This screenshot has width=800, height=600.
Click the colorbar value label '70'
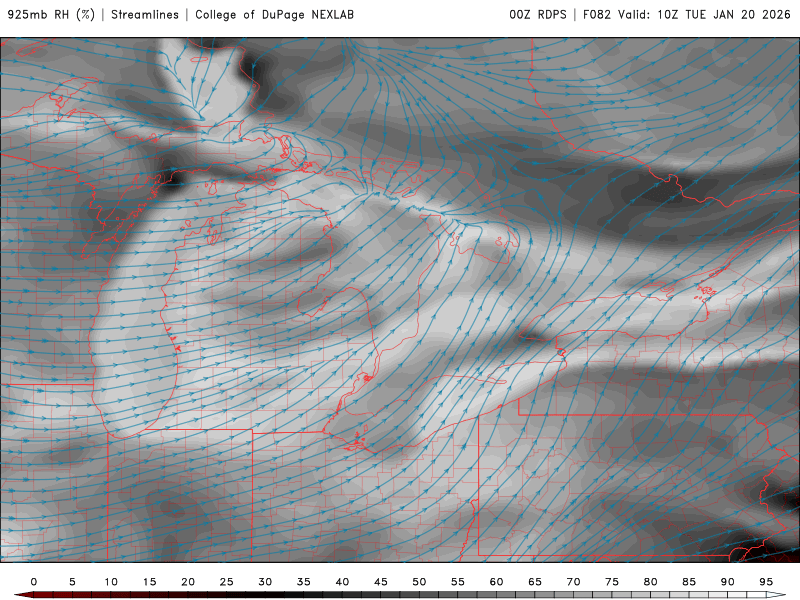click(x=573, y=582)
